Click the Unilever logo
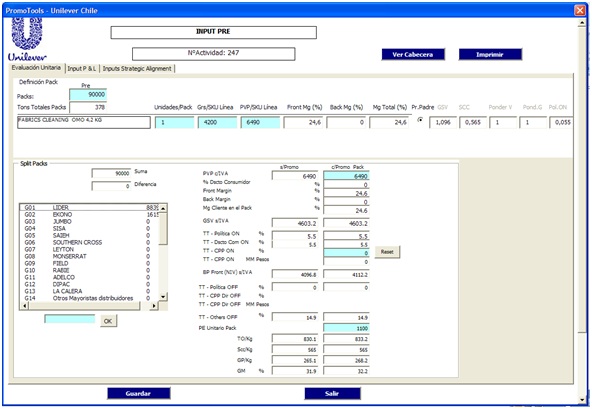The width and height of the screenshot is (592, 409). (27, 40)
